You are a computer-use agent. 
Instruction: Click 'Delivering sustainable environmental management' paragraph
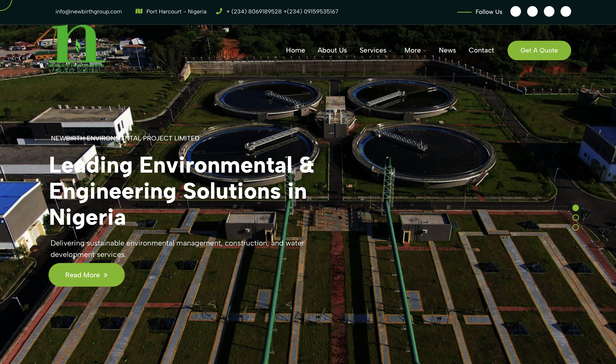177,249
